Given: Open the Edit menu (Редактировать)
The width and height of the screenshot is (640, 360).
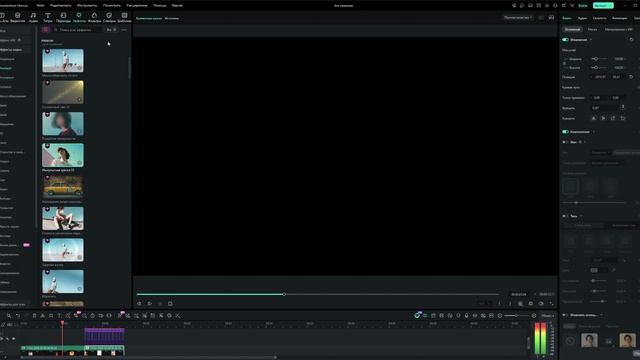Looking at the screenshot, I should point(60,6).
